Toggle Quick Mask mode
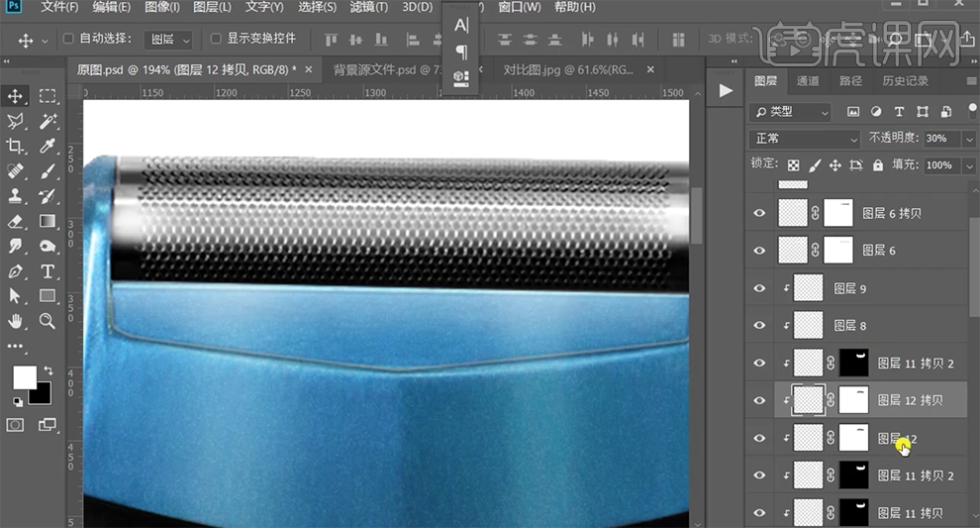This screenshot has width=980, height=528. click(15, 425)
